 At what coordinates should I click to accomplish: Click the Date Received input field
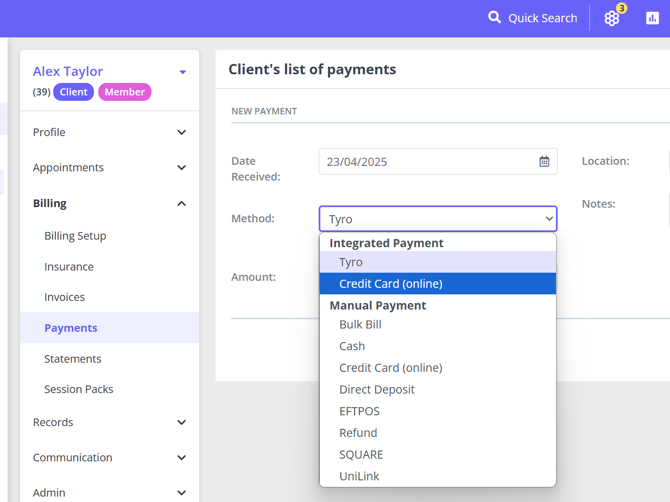click(x=427, y=161)
